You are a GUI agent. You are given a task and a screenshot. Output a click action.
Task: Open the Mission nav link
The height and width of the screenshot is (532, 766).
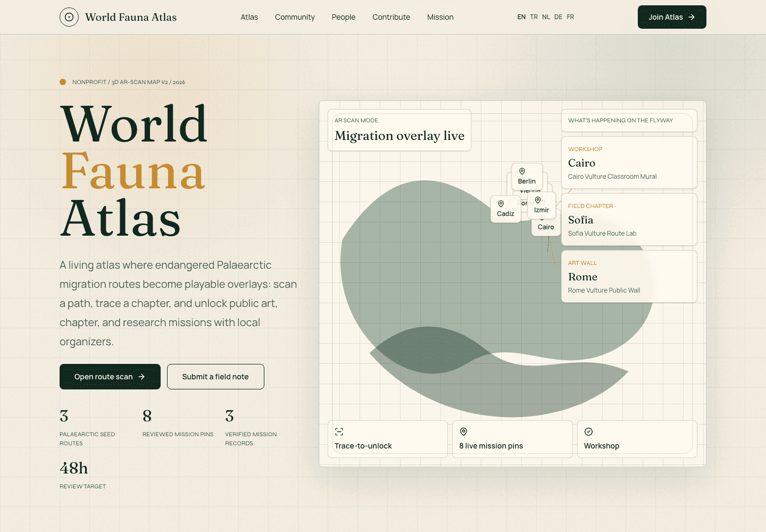tap(440, 17)
